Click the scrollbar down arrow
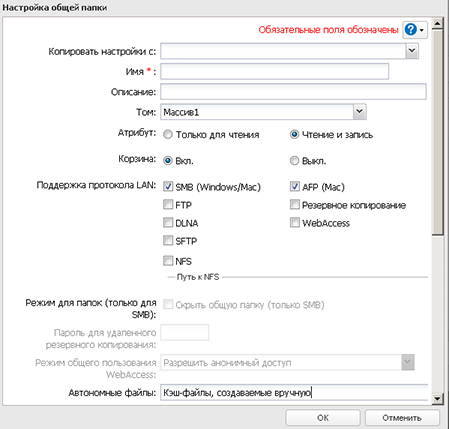Viewport: 449px width, 429px height. click(x=437, y=398)
